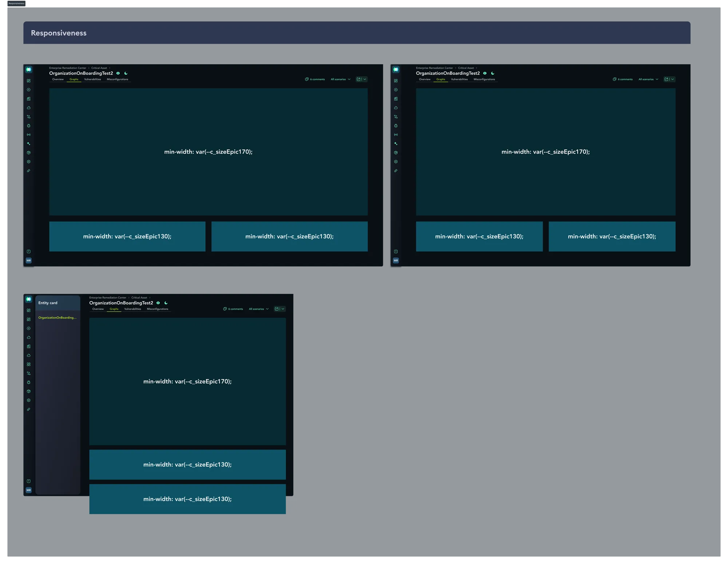Select Graphs tab in Entity card mockup
Screen dimensions: 728x564
[x=114, y=309]
